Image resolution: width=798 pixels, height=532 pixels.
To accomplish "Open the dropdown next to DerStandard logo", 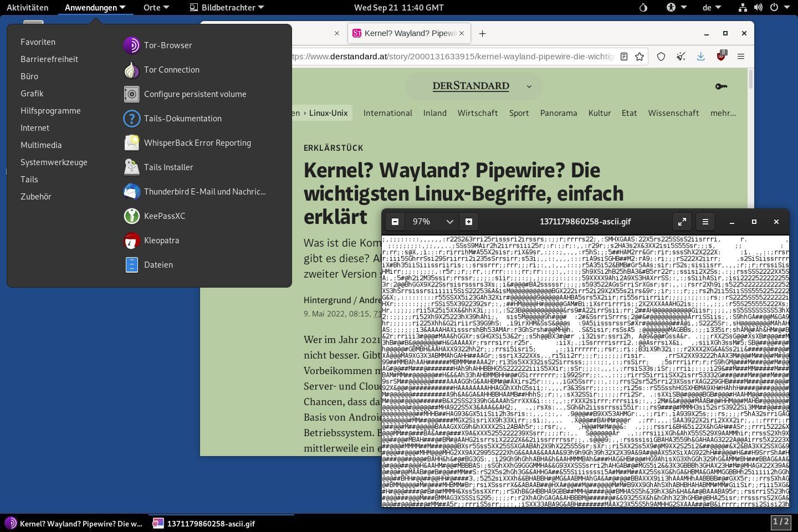I will (529, 86).
